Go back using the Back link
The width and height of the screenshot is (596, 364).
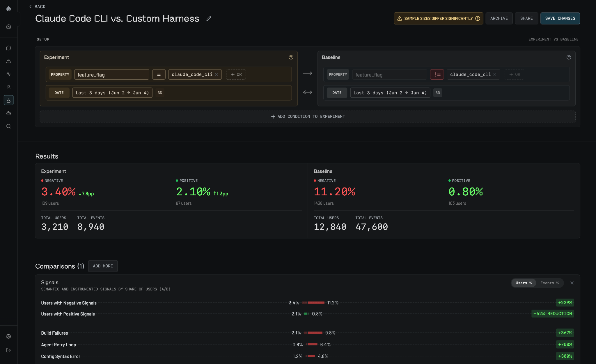(x=37, y=7)
